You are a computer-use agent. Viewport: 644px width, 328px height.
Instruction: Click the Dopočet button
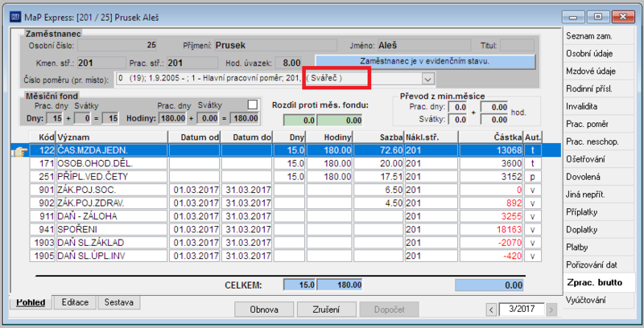tap(389, 310)
